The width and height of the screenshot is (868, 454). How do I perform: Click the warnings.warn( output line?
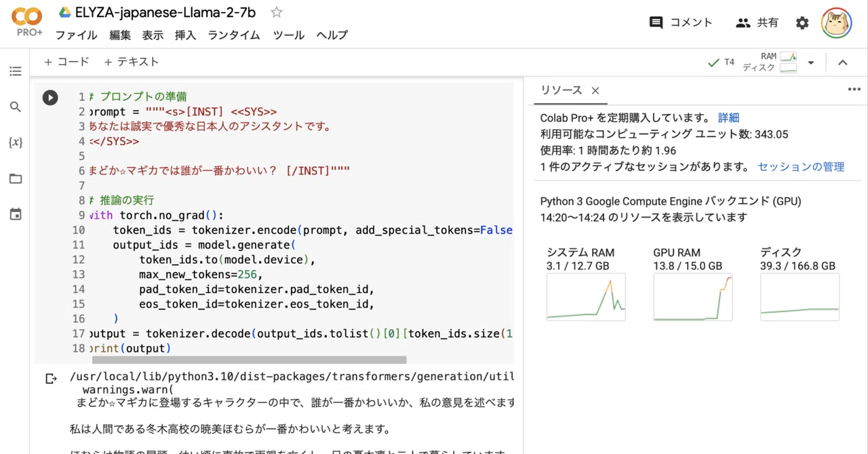[x=127, y=390]
